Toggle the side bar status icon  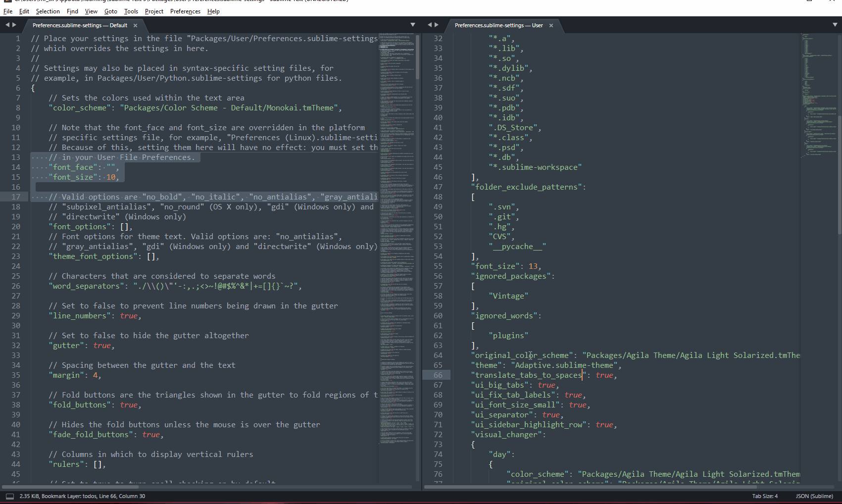coord(9,497)
